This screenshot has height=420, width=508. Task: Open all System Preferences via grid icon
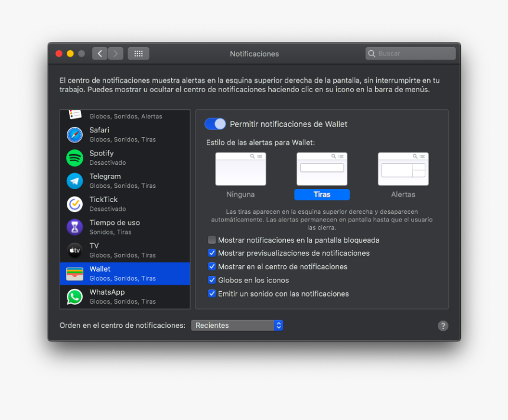(x=138, y=53)
